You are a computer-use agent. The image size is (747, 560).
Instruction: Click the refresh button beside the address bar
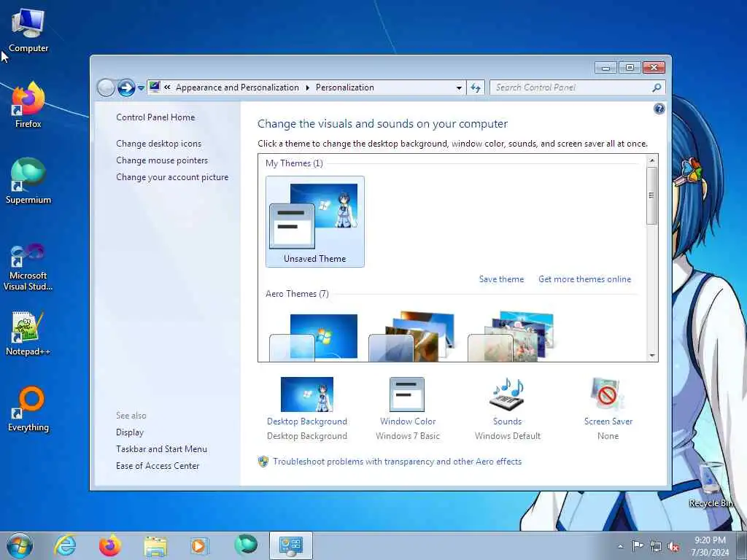click(476, 87)
